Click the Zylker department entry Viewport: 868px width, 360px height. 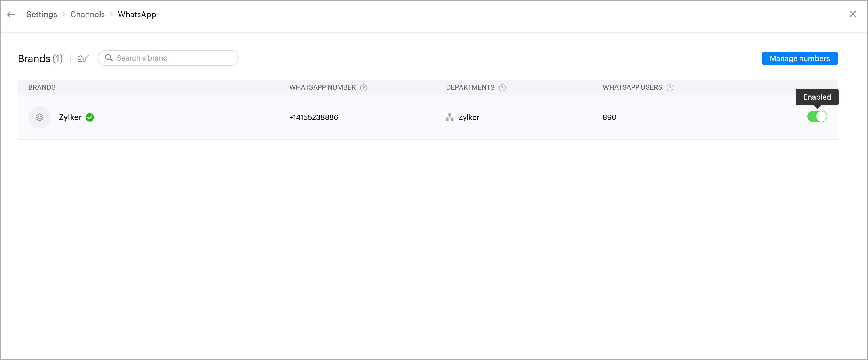[468, 117]
